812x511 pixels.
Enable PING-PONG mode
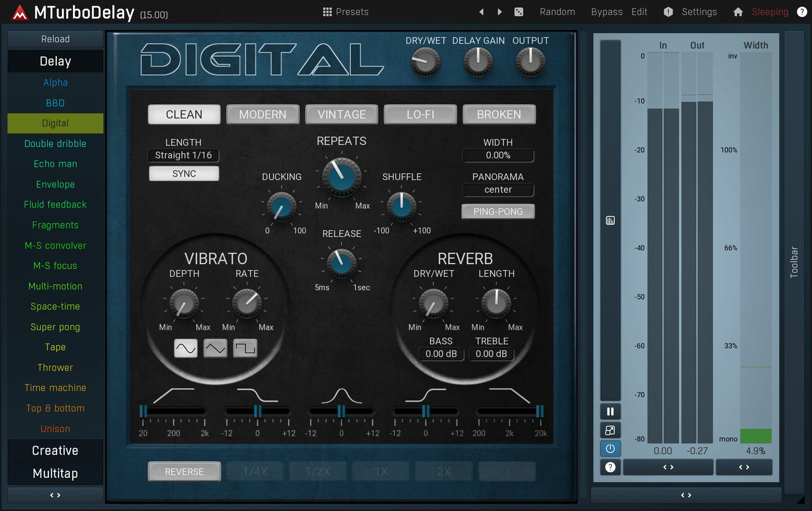(498, 211)
